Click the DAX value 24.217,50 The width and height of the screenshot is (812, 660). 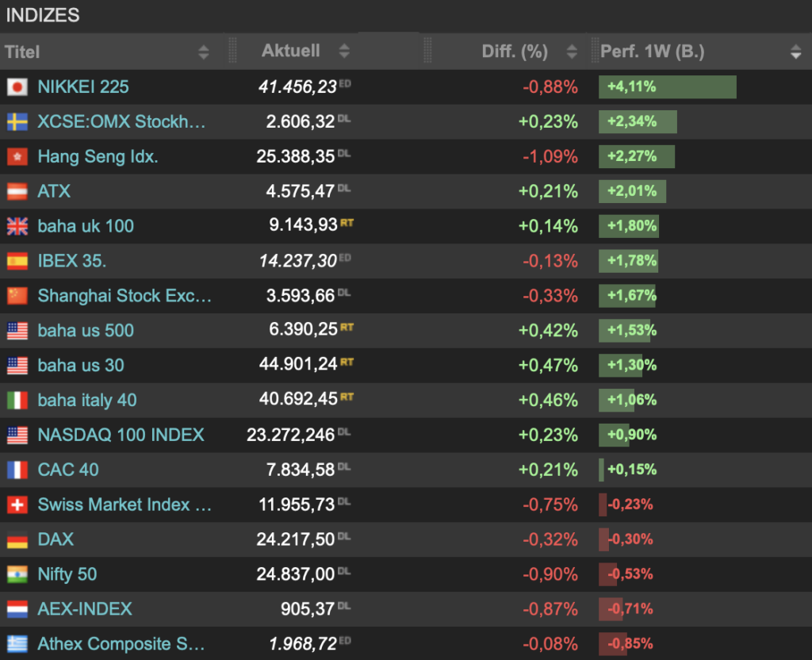pos(296,539)
